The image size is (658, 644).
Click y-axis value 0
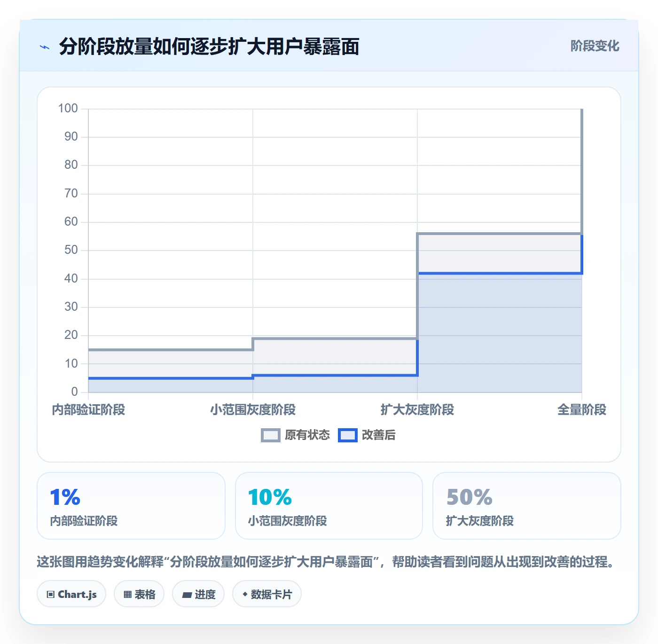[x=74, y=392]
